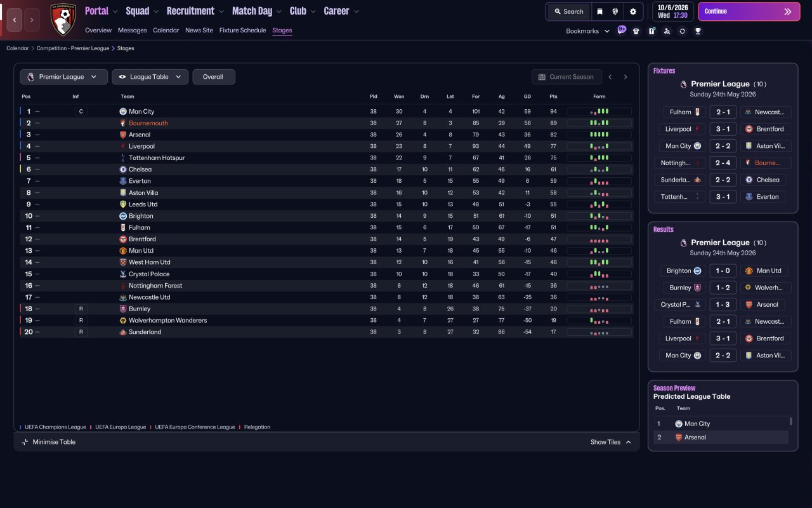Image resolution: width=812 pixels, height=508 pixels.
Task: Click the Leeds Utd crest in table
Action: 123,204
